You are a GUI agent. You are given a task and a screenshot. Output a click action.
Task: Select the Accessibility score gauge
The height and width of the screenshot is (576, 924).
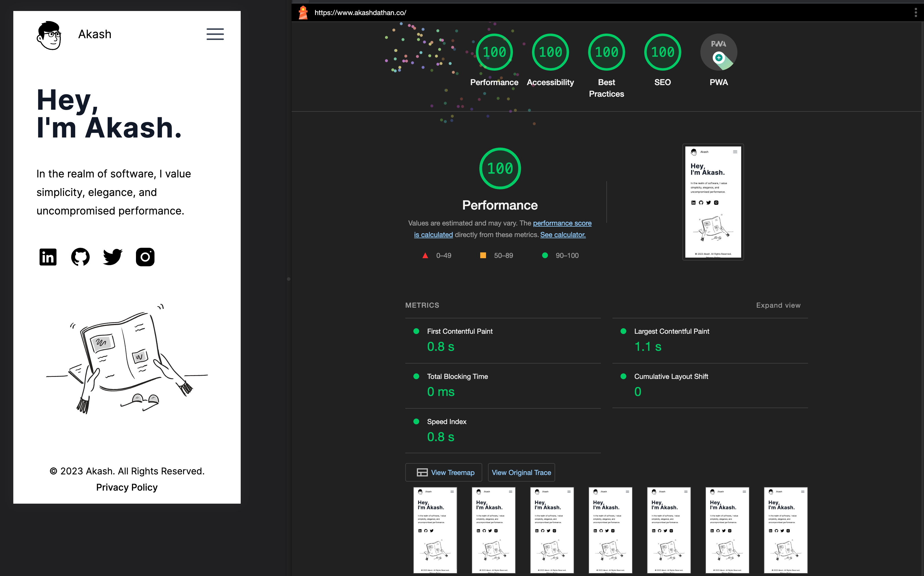point(550,53)
